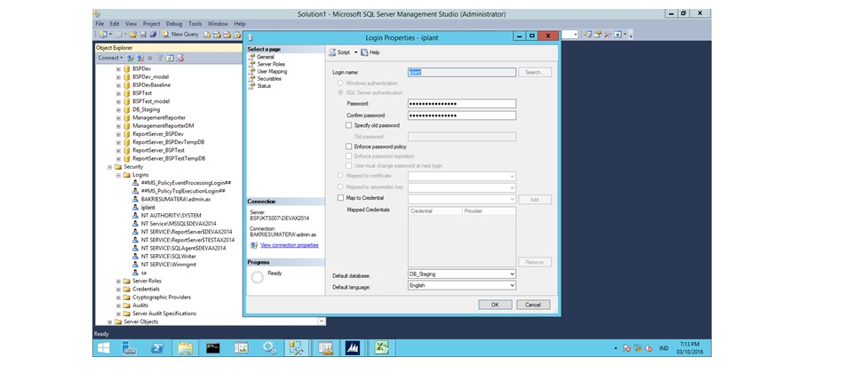Select the sa login in Object Explorer
868x389 pixels.
click(x=143, y=273)
